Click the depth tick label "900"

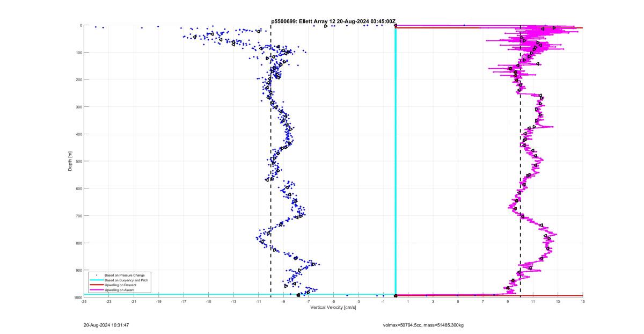[x=78, y=270]
